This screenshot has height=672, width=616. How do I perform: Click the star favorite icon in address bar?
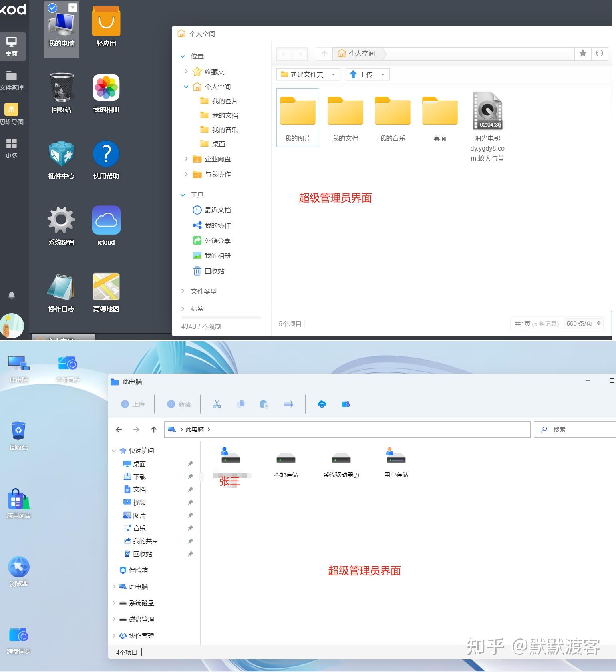[583, 53]
